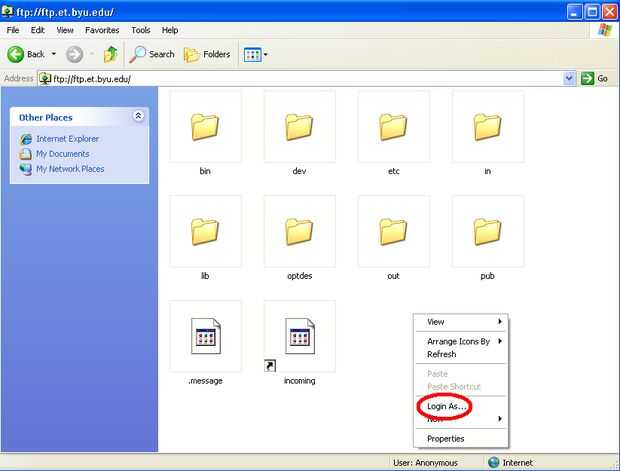Click the bin folder name label
620x471 pixels.
(205, 171)
